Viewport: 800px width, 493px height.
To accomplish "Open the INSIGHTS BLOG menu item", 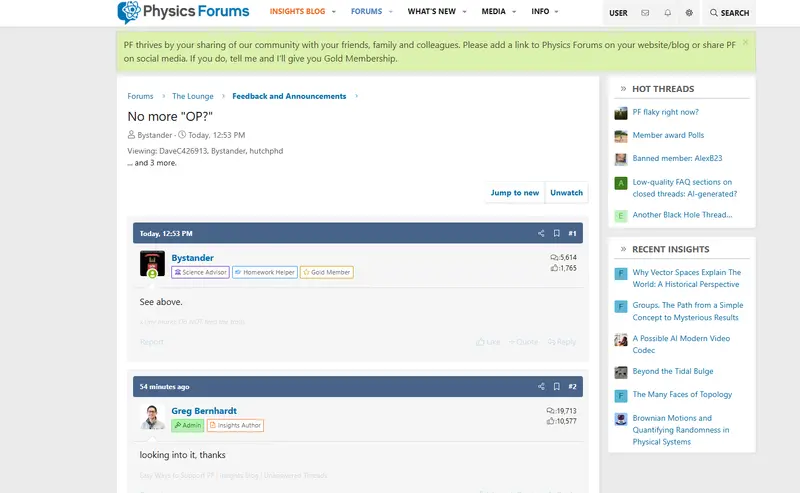I will pyautogui.click(x=297, y=12).
